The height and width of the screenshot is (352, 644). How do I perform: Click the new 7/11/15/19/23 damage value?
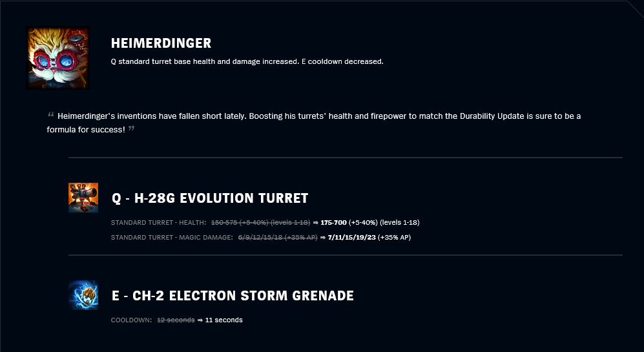[351, 238]
